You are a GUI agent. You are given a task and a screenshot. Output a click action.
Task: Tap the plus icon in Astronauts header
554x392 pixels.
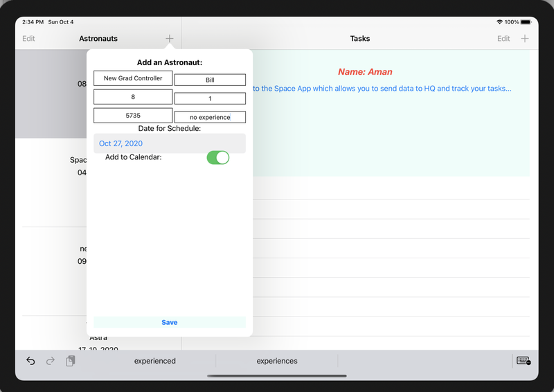[170, 39]
